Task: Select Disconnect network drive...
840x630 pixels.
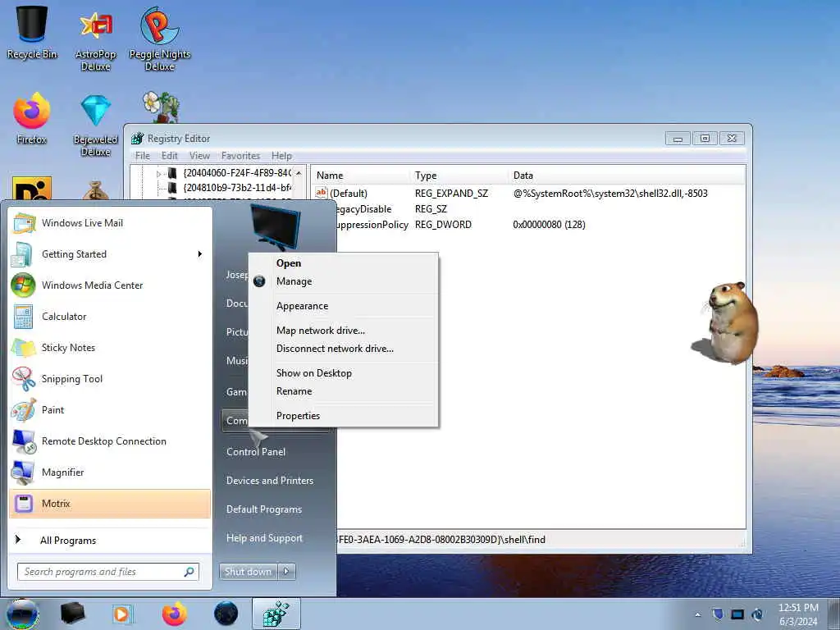Action: (335, 349)
